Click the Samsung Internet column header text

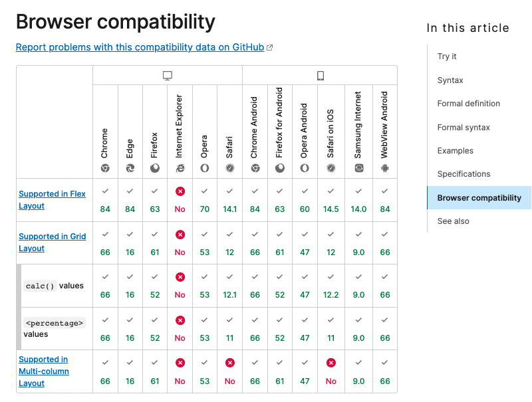[358, 124]
